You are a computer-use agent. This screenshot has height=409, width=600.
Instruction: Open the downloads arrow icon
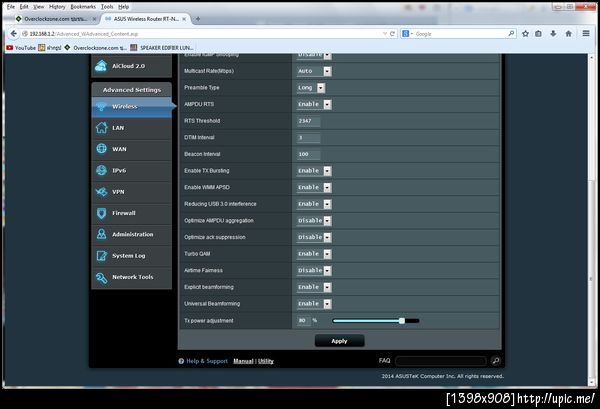[553, 34]
